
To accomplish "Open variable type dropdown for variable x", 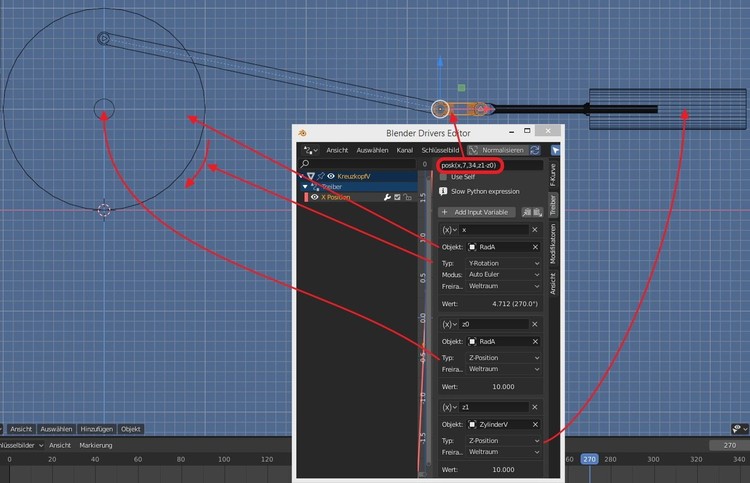I will [x=449, y=230].
